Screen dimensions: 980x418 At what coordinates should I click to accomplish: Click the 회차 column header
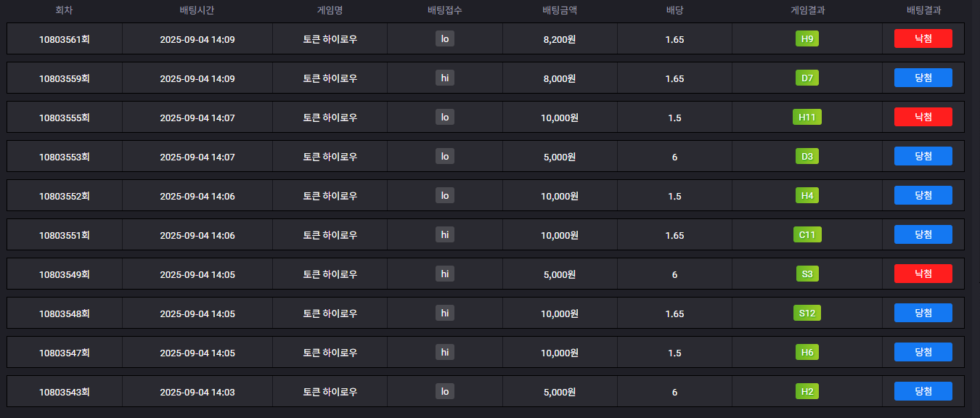click(x=65, y=10)
